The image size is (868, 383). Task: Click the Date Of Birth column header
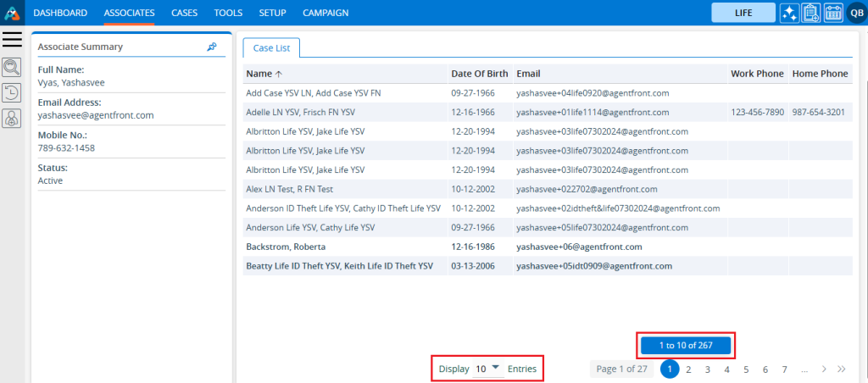pyautogui.click(x=480, y=74)
